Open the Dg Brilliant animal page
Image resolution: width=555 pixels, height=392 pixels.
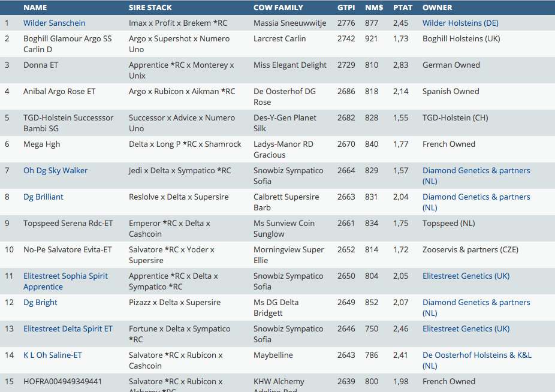(x=43, y=197)
